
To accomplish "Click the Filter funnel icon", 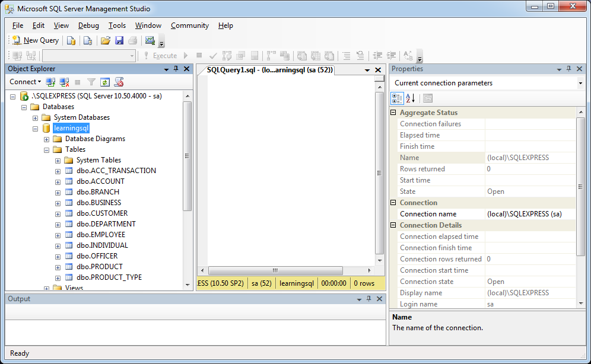I will click(91, 82).
